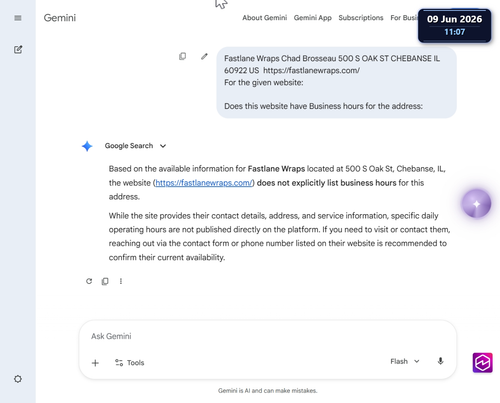The height and width of the screenshot is (403, 500).
Task: Open the fastlanewraps.com link in the response
Action: (204, 183)
